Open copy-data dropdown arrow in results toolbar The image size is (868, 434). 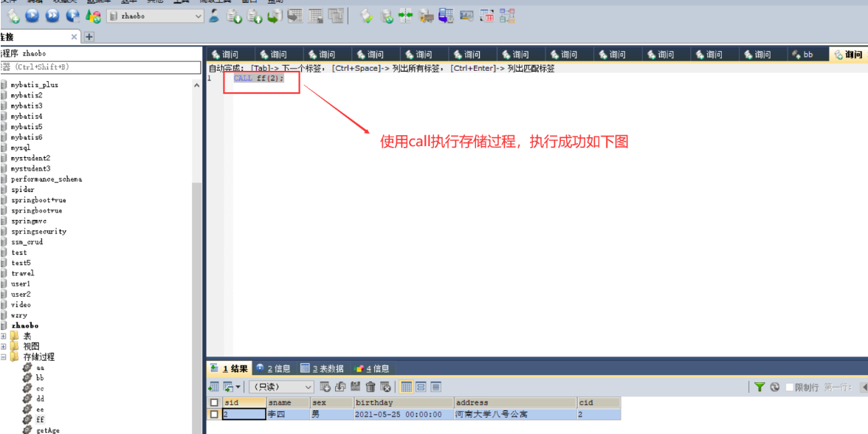pos(238,387)
